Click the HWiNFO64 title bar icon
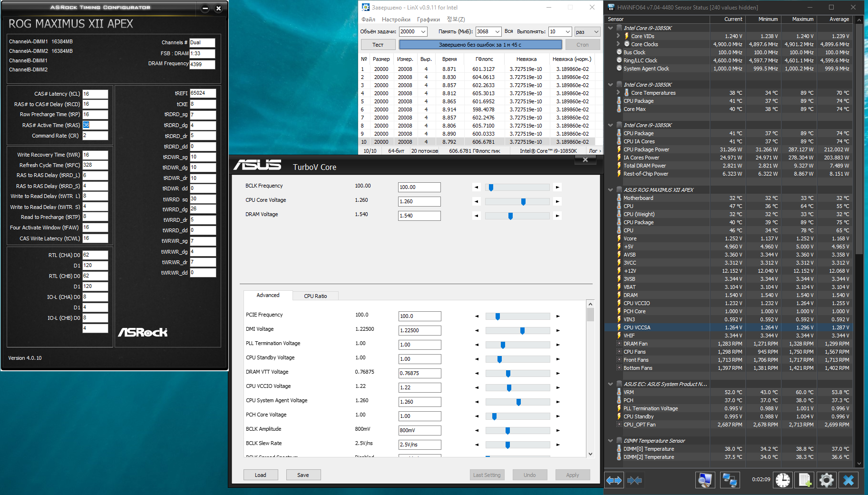868x495 pixels. 611,7
